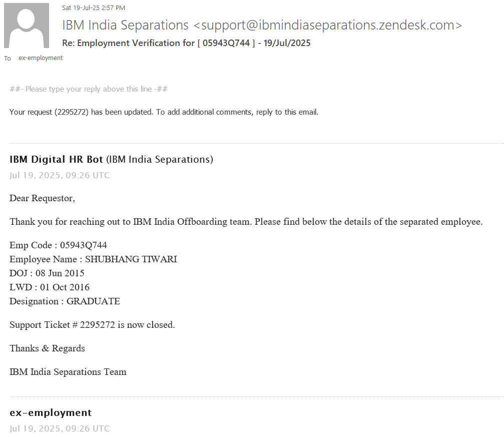Viewport: 504px width, 437px height.
Task: Select the ex-employment recipient in To field
Action: [x=41, y=58]
